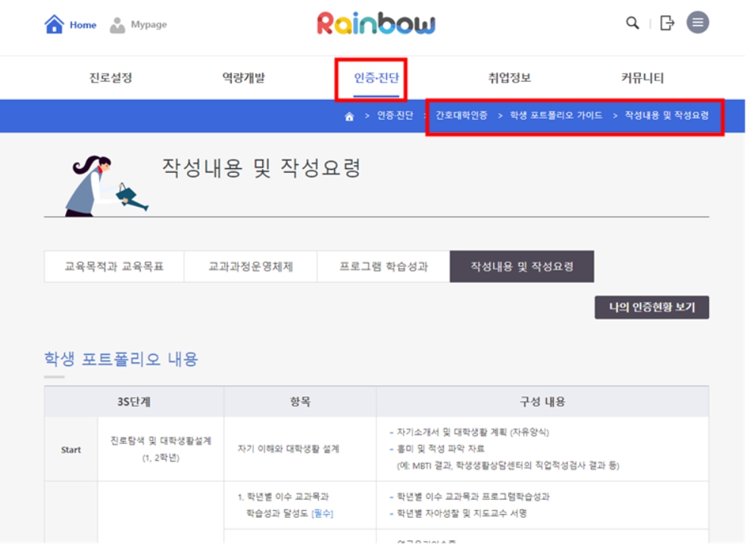This screenshot has height=551, width=756.
Task: Switch to 교육목적과 교육목표 tab
Action: 114,267
